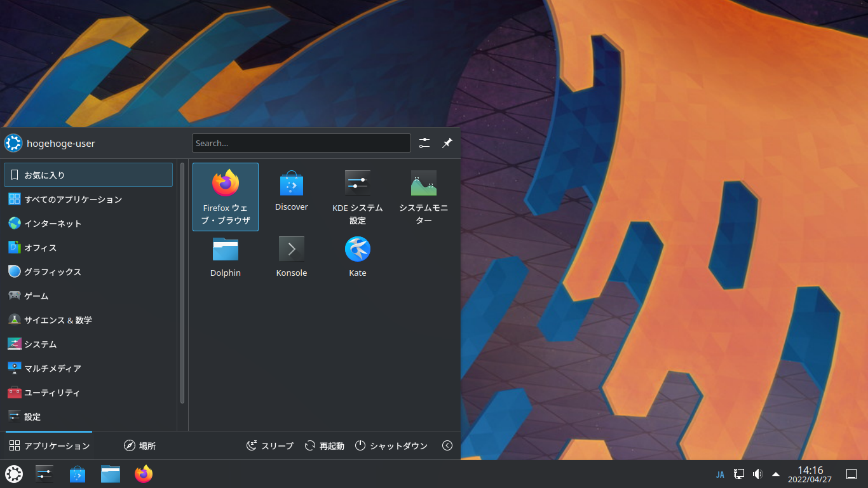868x488 pixels.
Task: Open KDE システム設定 in favorites grid
Action: pos(358,197)
